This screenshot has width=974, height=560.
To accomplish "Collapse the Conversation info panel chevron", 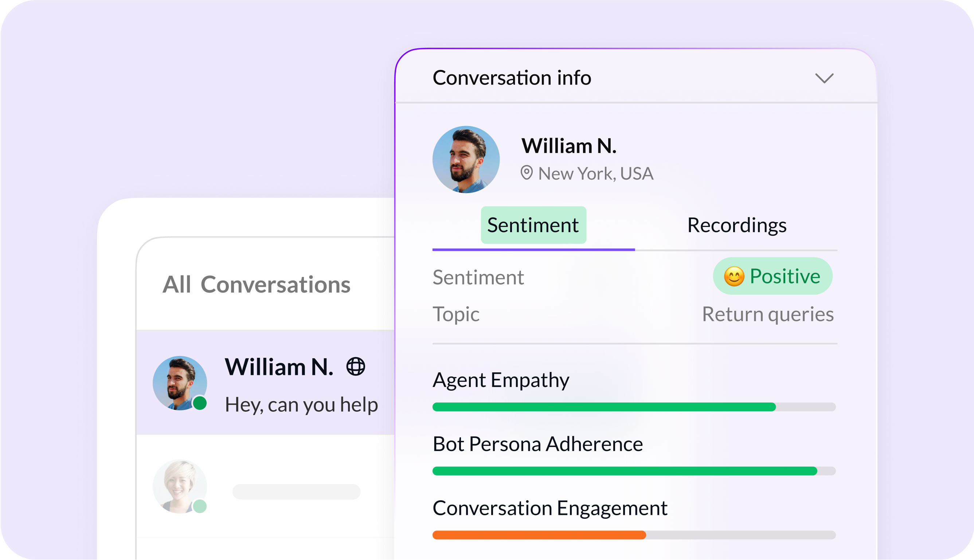I will (824, 78).
